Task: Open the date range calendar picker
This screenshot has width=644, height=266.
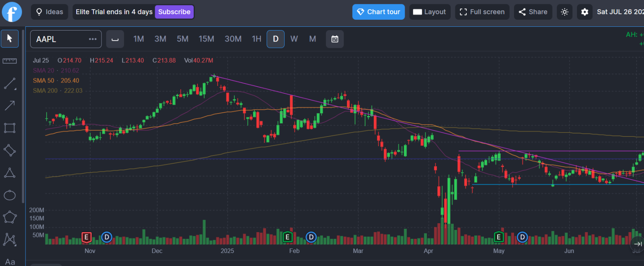Action: (x=335, y=39)
